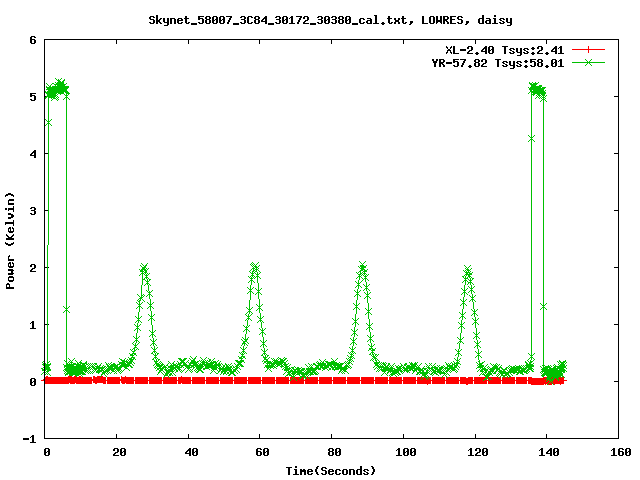Click the y-axis tick label -1

30,439
